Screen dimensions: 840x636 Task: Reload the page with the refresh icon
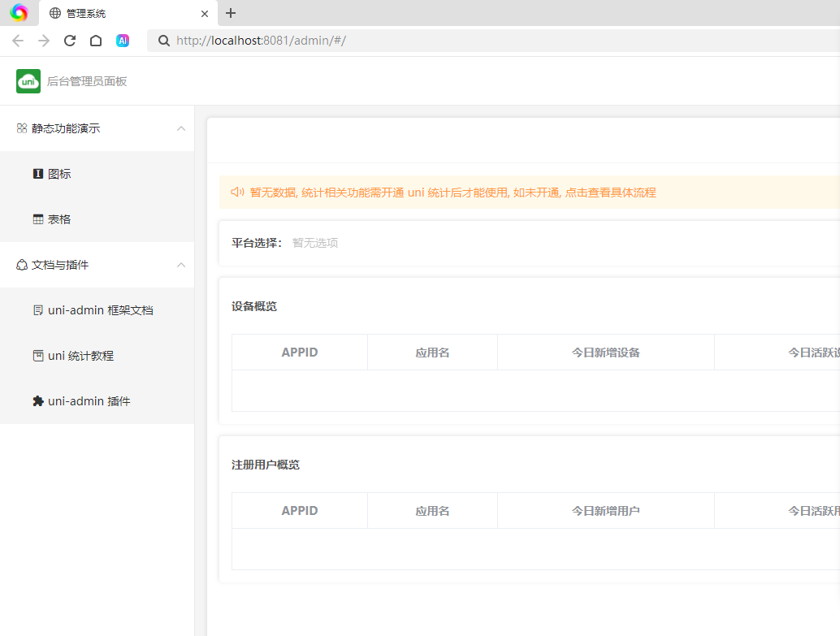point(70,41)
